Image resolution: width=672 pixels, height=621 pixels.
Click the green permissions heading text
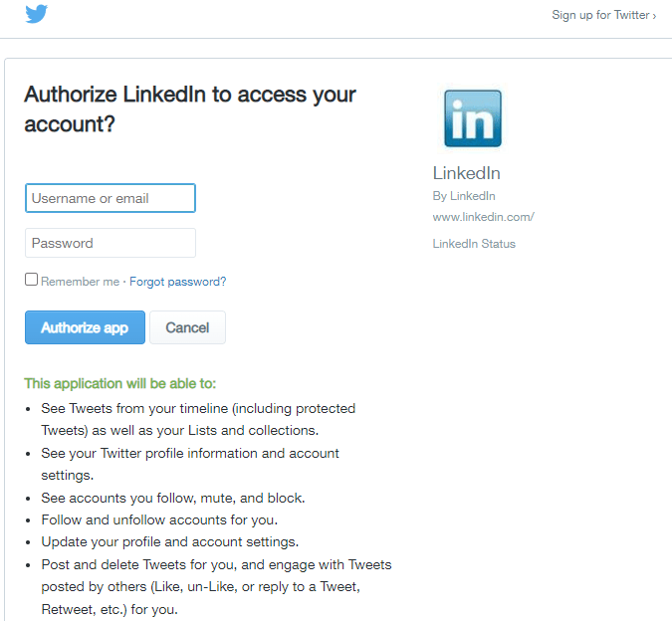119,383
